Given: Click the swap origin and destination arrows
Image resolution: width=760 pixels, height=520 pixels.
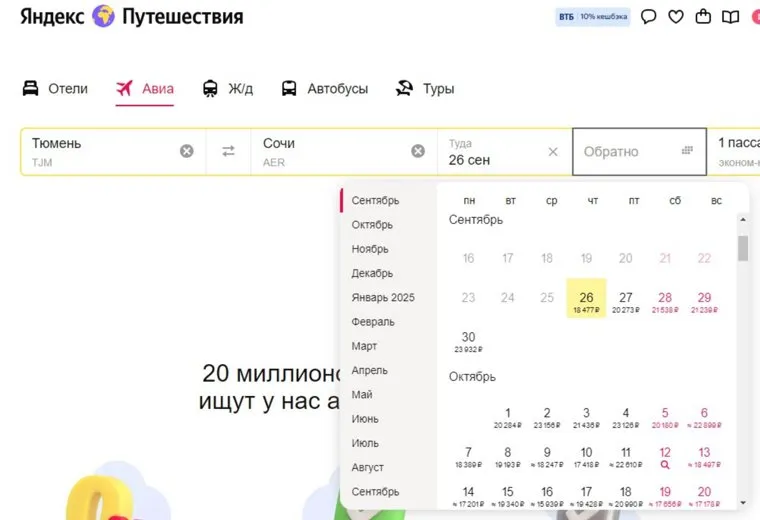Looking at the screenshot, I should click(229, 151).
